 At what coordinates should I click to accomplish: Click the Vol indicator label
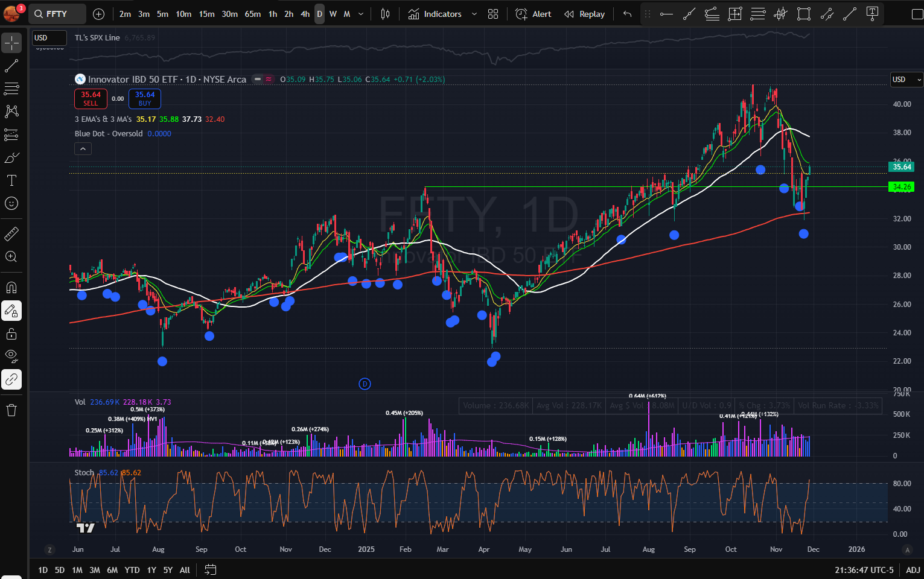pos(80,402)
